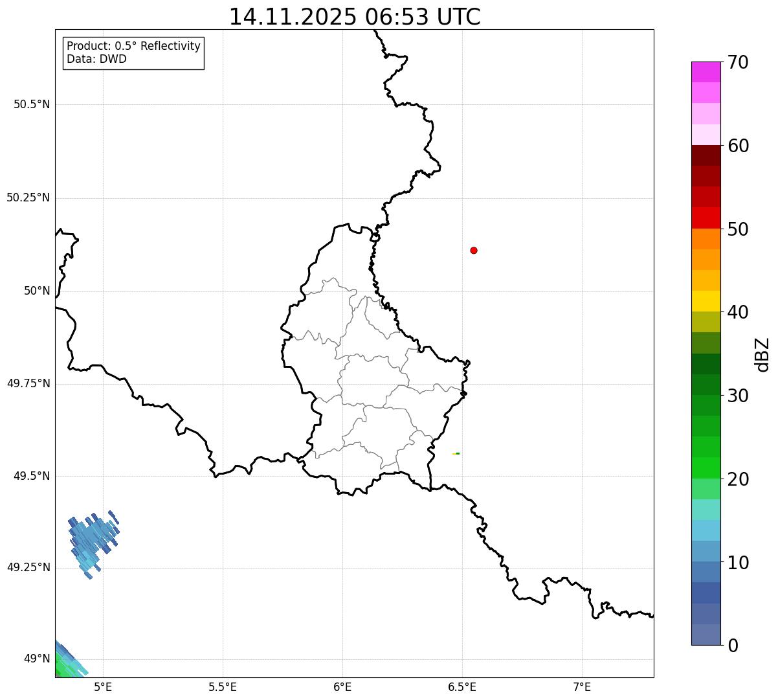Click the dark maroon swatch just below 60
The image size is (778, 700).
706,155
